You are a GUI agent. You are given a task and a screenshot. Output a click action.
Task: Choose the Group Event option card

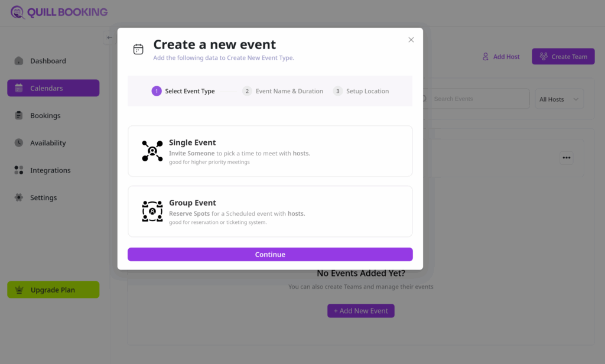270,211
